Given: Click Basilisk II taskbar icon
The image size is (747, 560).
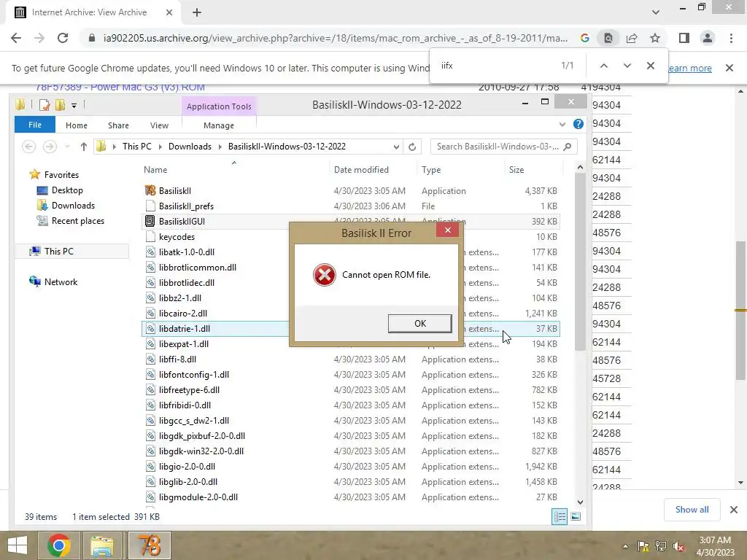Looking at the screenshot, I should pos(149,545).
